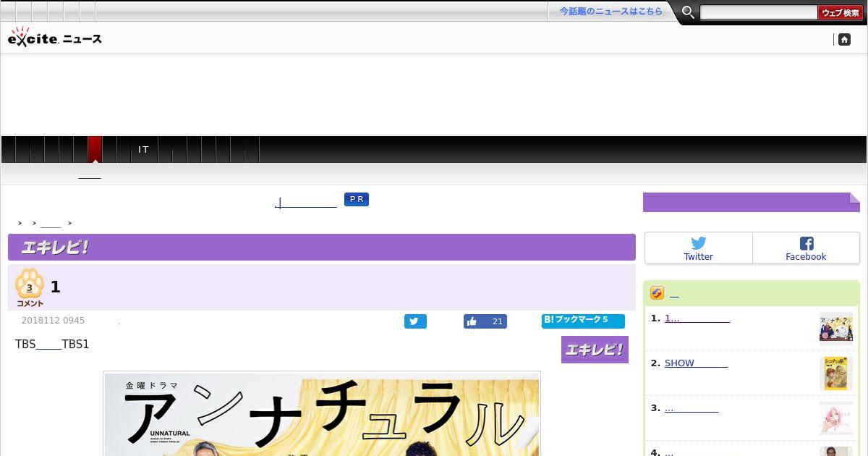Focus the web search text field
The image size is (868, 456).
758,12
